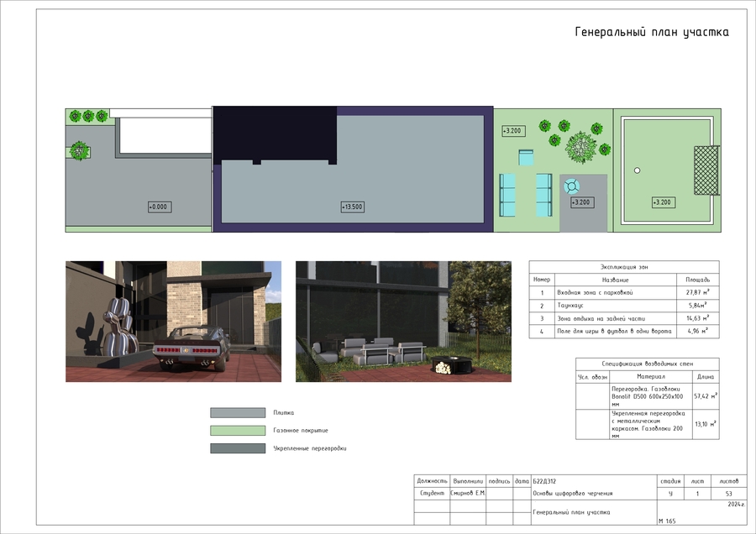756x534 pixels.
Task: Select the 'Входная зона с парковкой' row
Action: coord(624,292)
